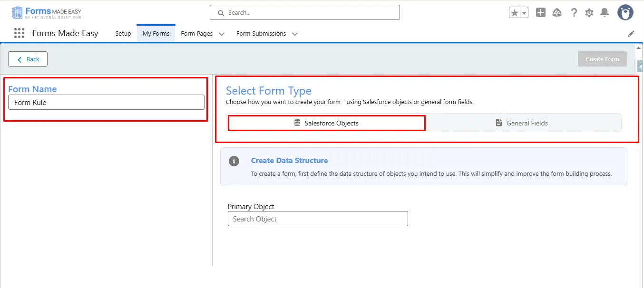Screen dimensions: 644x288
Task: Open the user profile avatar
Action: coord(625,13)
